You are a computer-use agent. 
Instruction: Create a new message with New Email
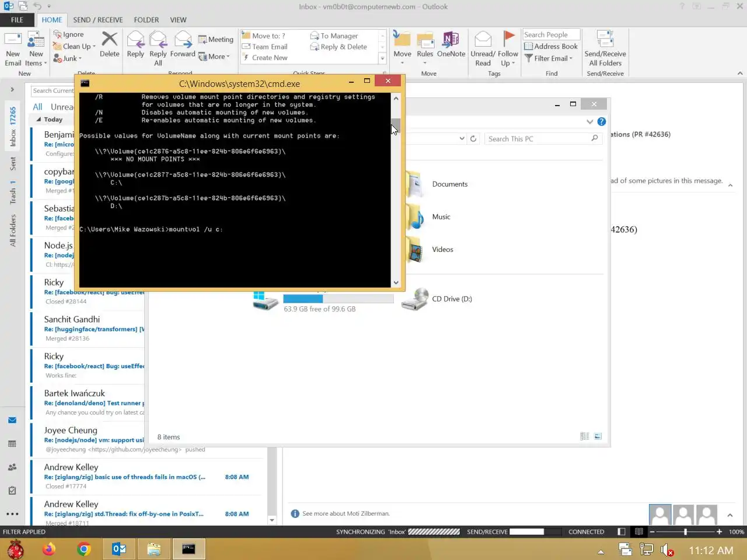click(x=13, y=49)
